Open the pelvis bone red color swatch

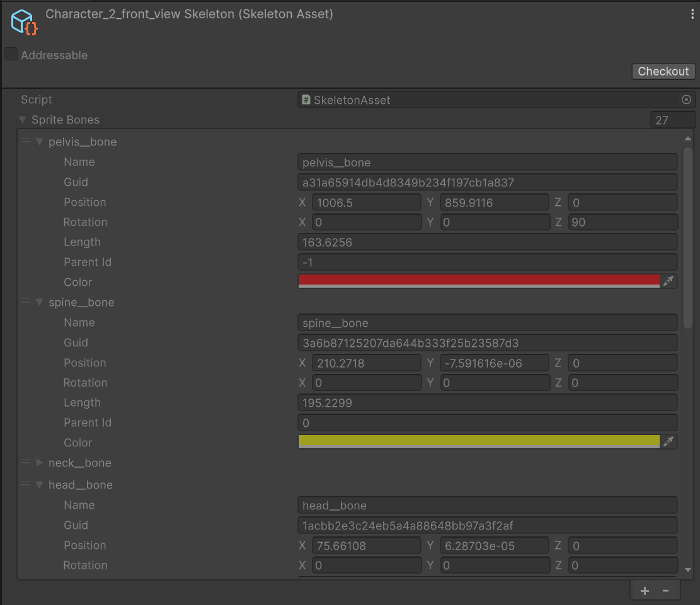[x=478, y=281]
